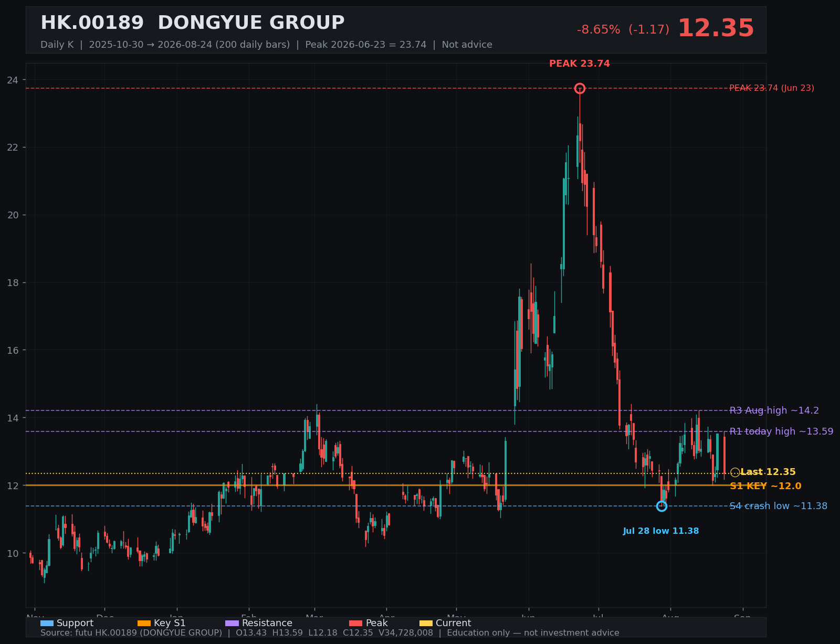Click the y-axis tick label 22
This screenshot has height=644, width=840.
pos(13,147)
